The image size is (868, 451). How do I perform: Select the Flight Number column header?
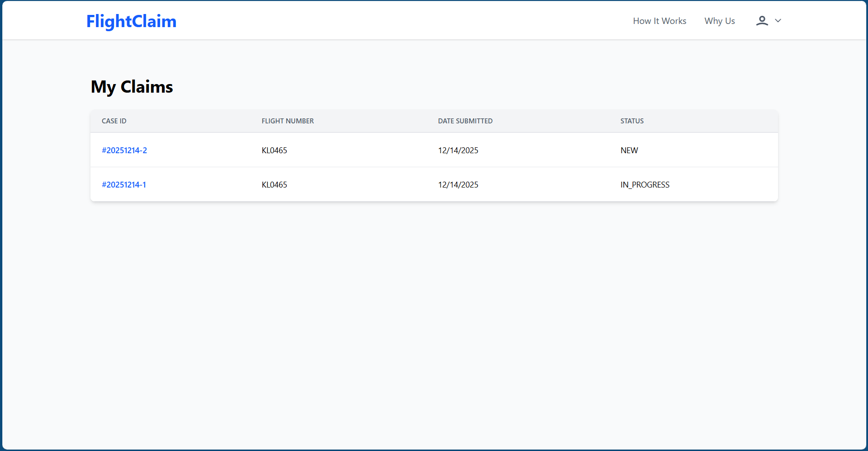pos(287,121)
